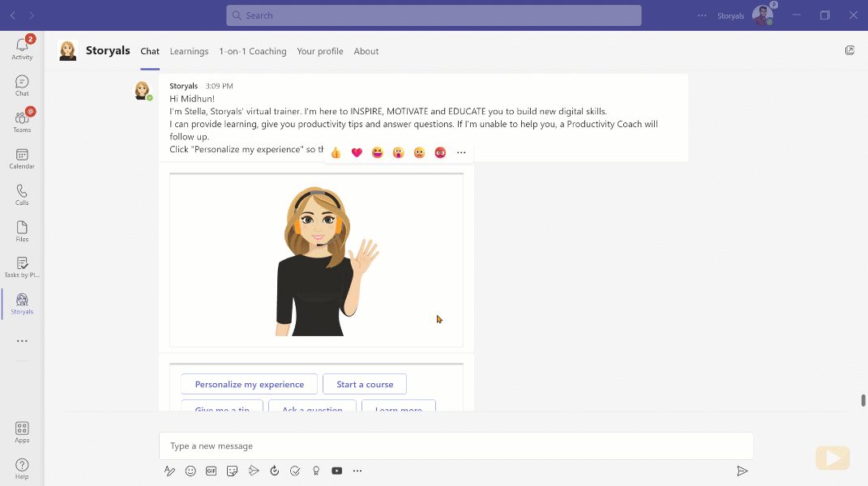Click the Approvals checkmark icon
Image resolution: width=868 pixels, height=486 pixels.
pyautogui.click(x=295, y=471)
